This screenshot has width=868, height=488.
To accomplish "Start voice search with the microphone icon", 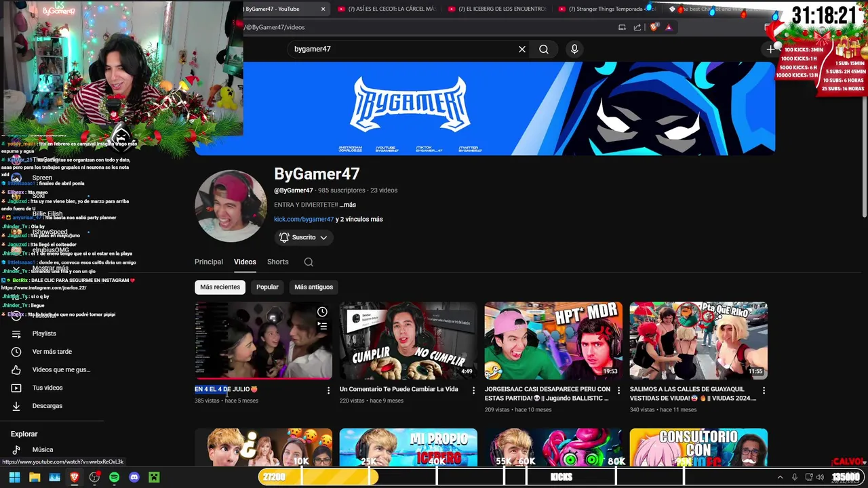I will [x=574, y=49].
